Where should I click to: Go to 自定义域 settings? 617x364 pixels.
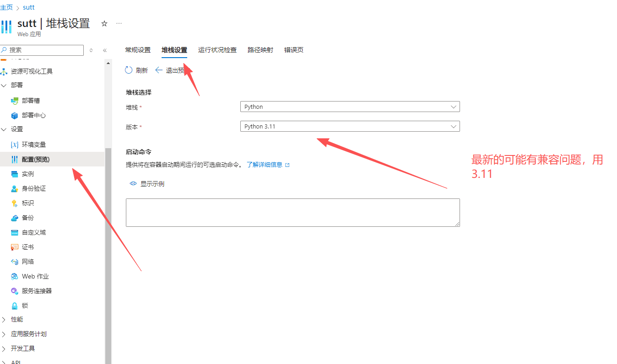33,232
